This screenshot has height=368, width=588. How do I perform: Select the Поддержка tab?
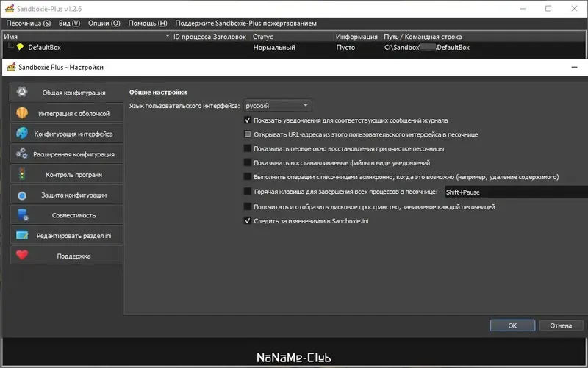point(67,256)
